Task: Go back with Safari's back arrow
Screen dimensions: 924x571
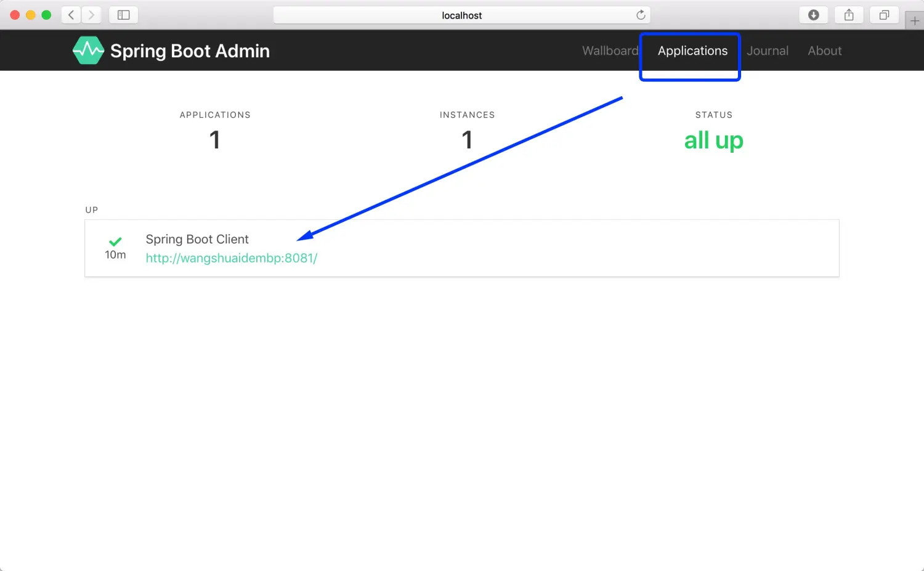Action: [x=71, y=15]
